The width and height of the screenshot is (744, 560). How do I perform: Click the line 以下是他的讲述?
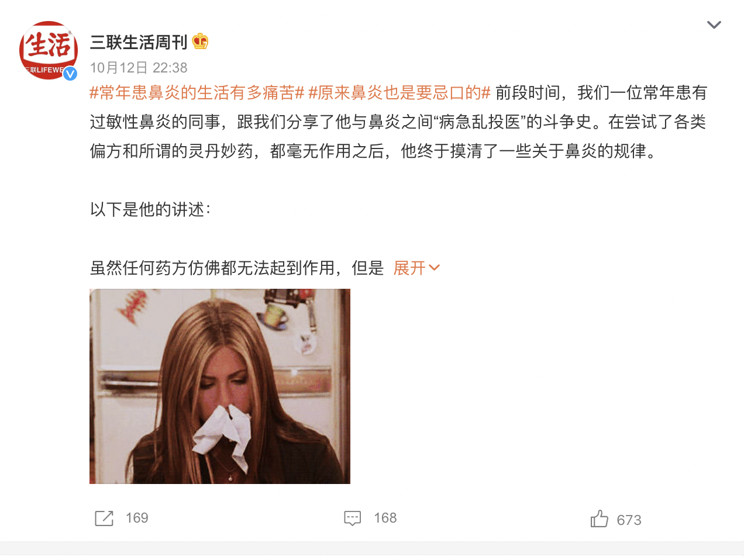(x=150, y=210)
